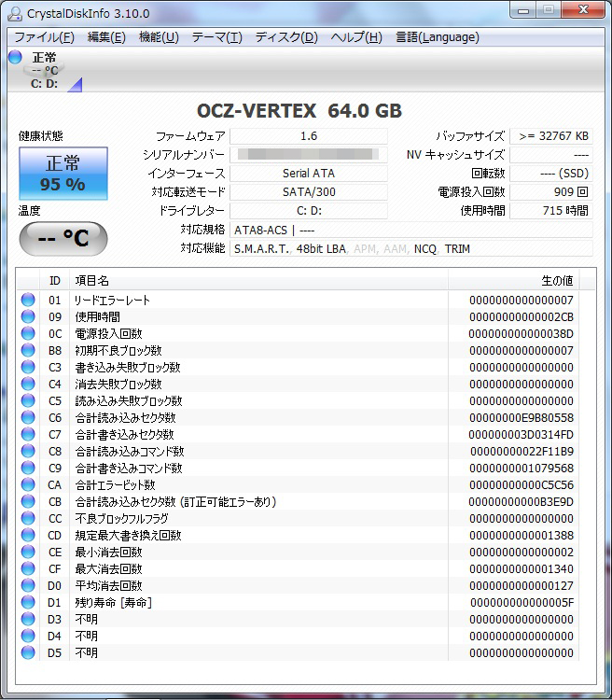Open the ヘルプ(H) menu
The image size is (612, 700).
click(x=356, y=37)
